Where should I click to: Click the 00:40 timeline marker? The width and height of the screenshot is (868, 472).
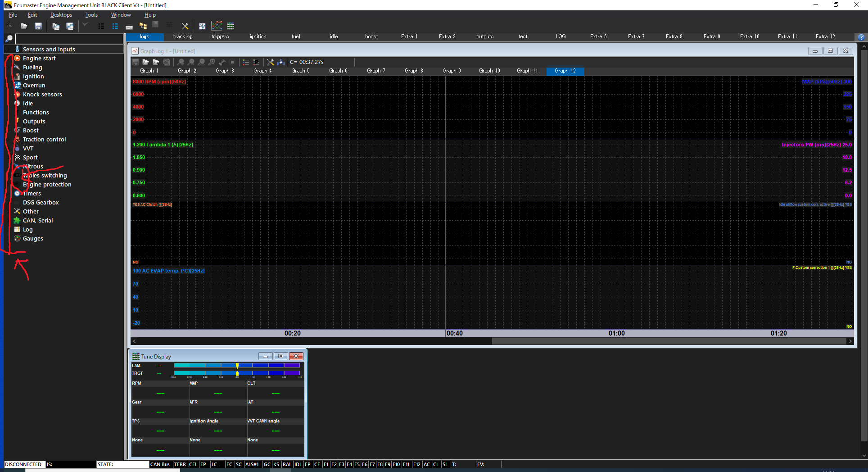pyautogui.click(x=454, y=333)
